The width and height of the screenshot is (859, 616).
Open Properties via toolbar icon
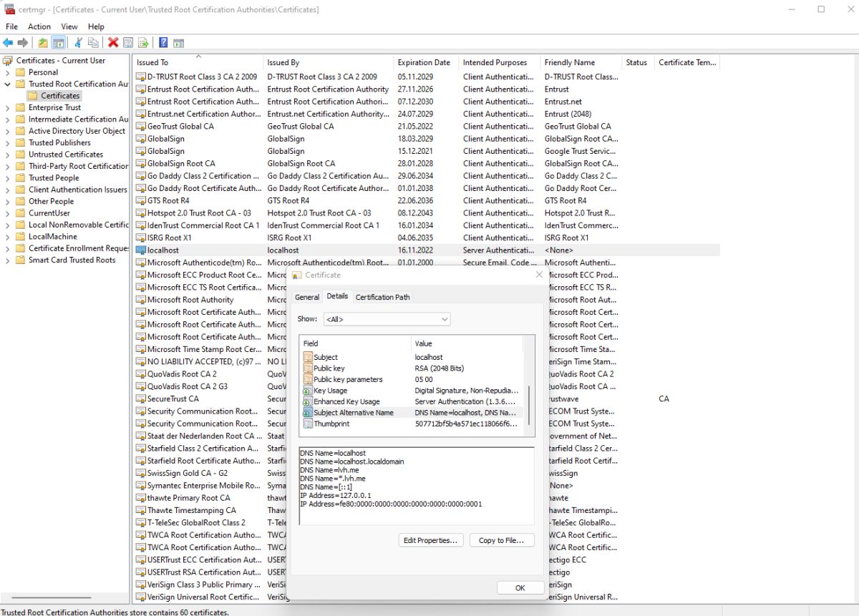pyautogui.click(x=128, y=43)
